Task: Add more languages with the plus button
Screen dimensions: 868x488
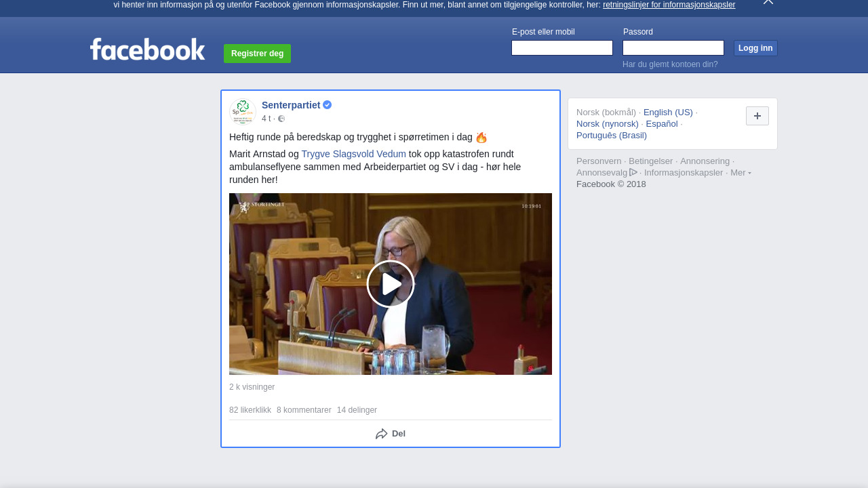Action: click(757, 116)
